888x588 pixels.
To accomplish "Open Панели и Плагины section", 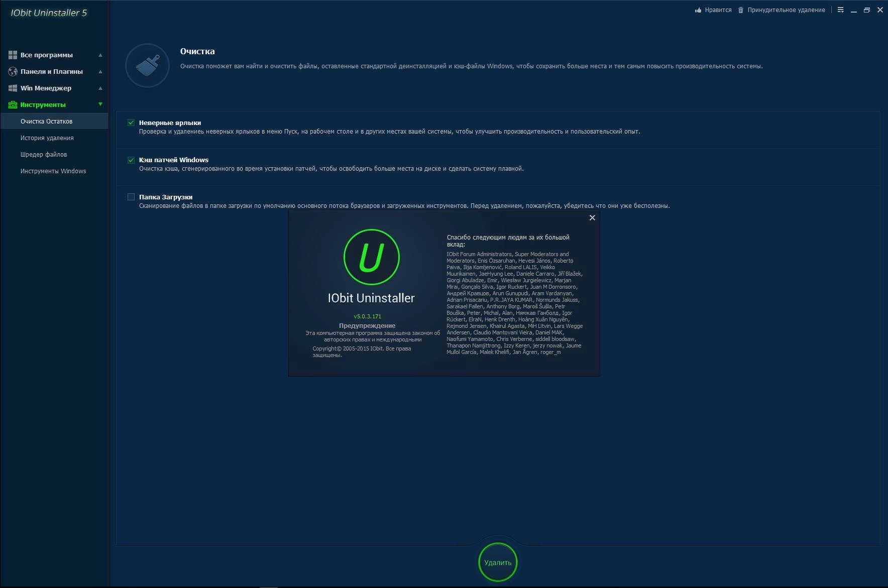I will (52, 71).
